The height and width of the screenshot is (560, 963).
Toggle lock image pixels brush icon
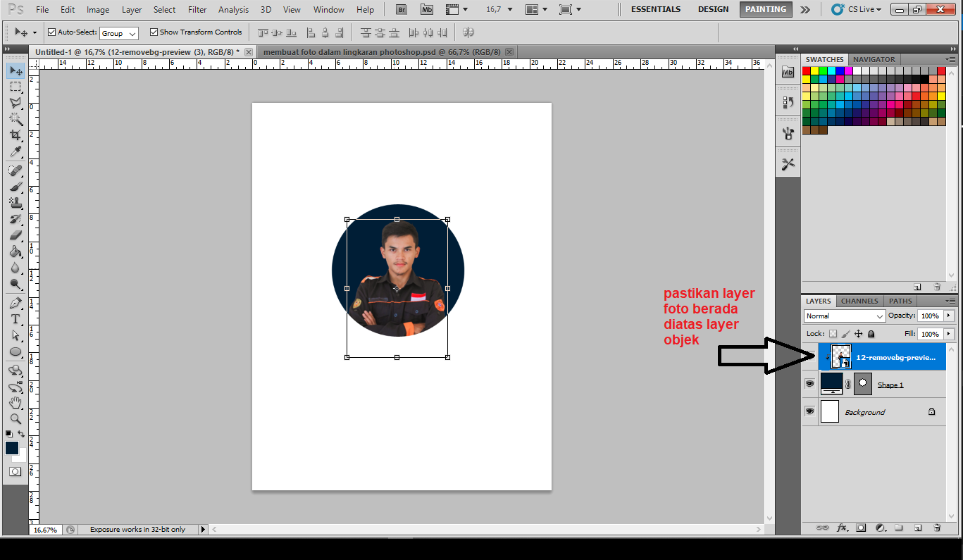click(846, 334)
